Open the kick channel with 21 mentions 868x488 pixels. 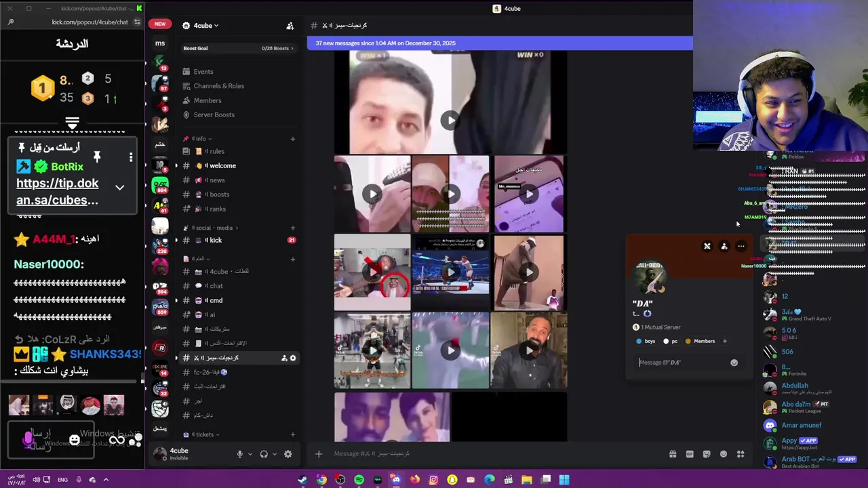click(x=239, y=240)
